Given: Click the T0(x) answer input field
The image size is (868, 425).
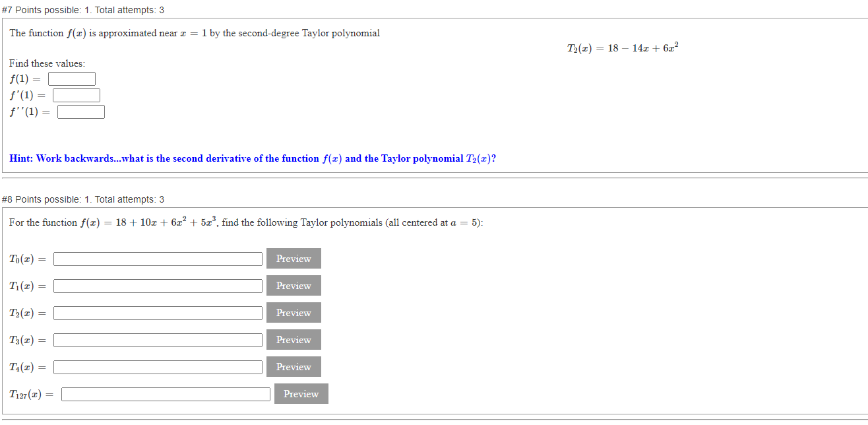Looking at the screenshot, I should click(x=157, y=258).
